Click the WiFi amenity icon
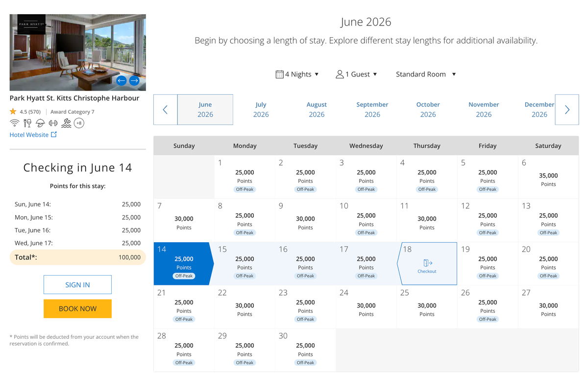588x380 pixels. tap(14, 123)
